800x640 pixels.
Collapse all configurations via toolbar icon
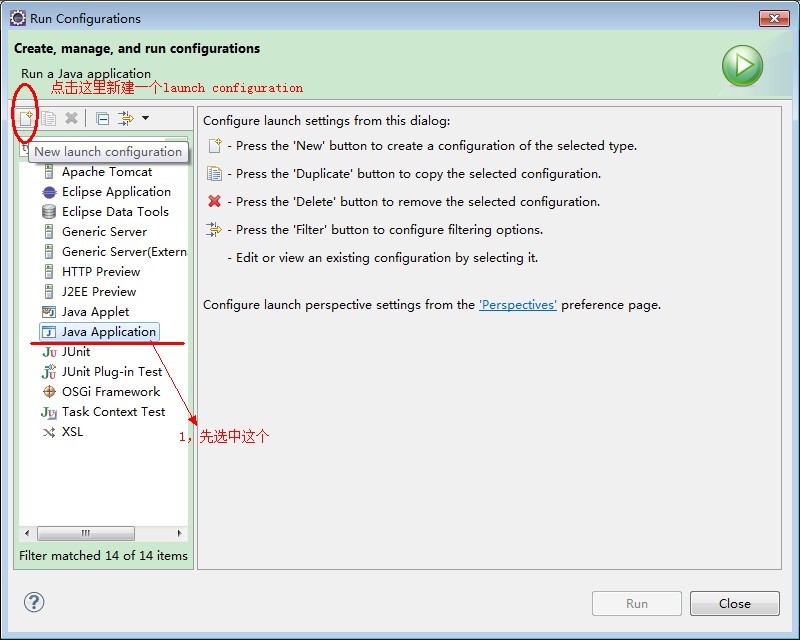(x=103, y=118)
